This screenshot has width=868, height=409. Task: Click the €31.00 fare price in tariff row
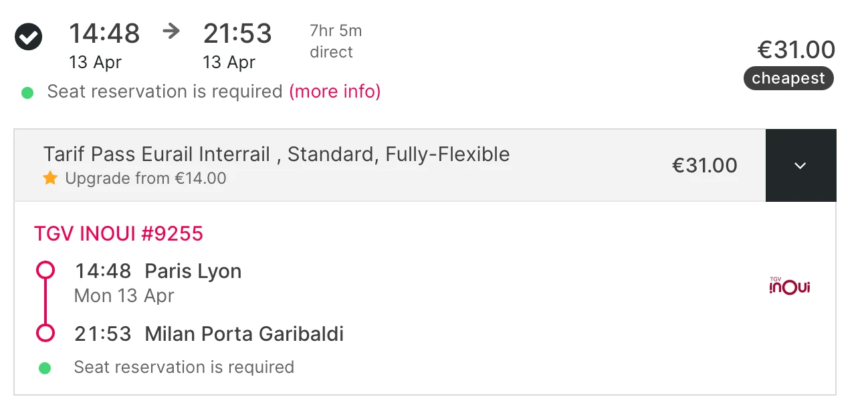click(x=704, y=166)
